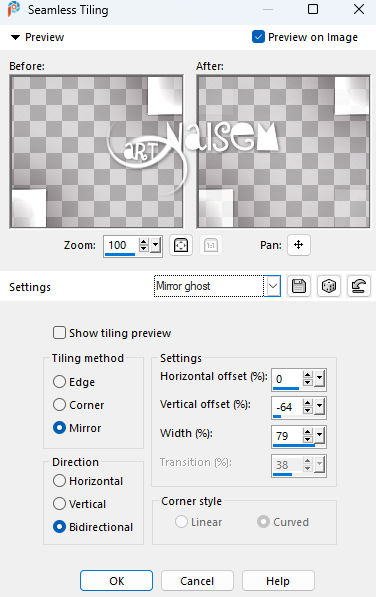Click the Cancel button
The width and height of the screenshot is (376, 597).
click(x=197, y=581)
